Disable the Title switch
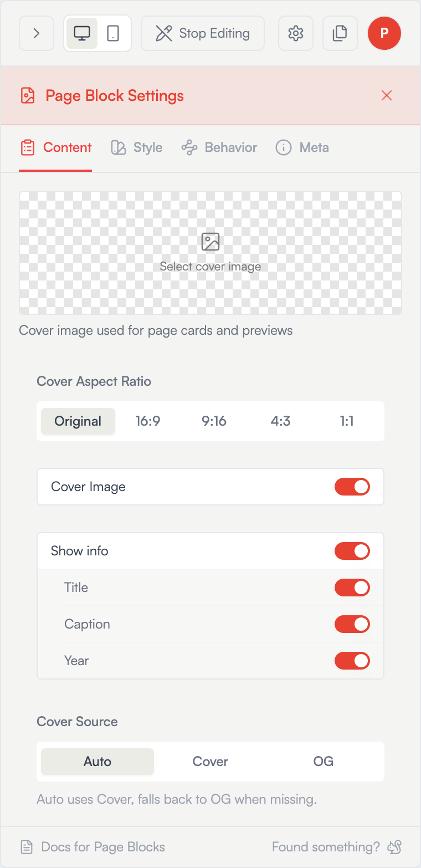This screenshot has width=421, height=868. click(x=352, y=588)
